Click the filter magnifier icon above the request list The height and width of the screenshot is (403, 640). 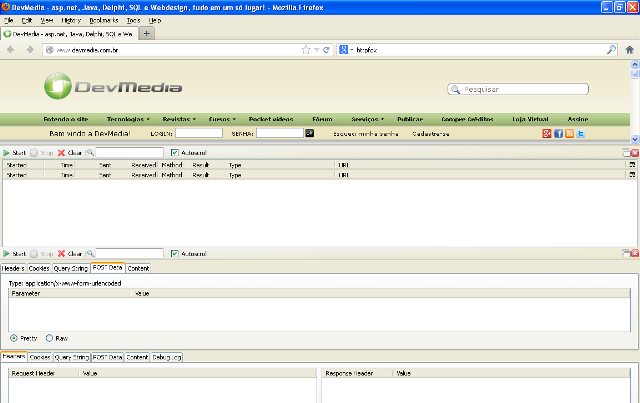90,152
